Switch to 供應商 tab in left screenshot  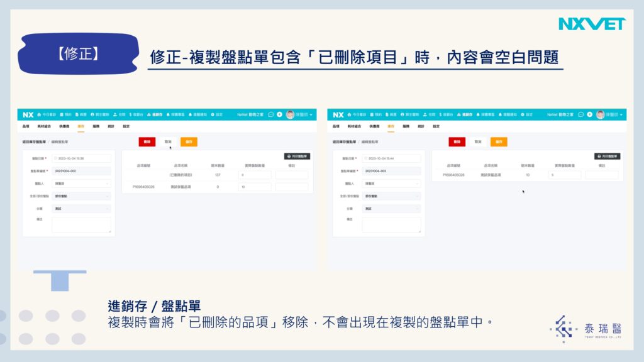click(64, 126)
